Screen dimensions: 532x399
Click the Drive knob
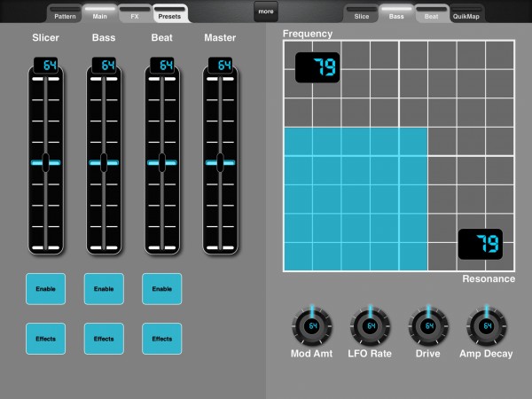[x=428, y=326]
